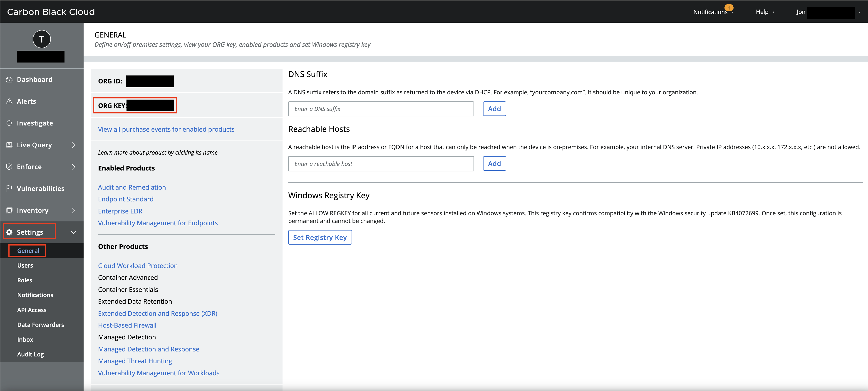
Task: Expand the Enforce submenu chevron
Action: point(73,167)
